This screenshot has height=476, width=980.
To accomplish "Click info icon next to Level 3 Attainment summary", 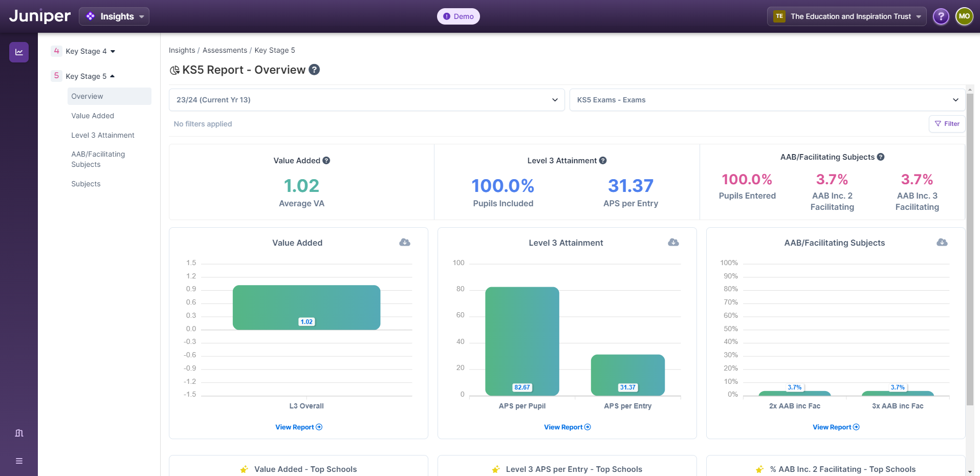I will (x=603, y=161).
